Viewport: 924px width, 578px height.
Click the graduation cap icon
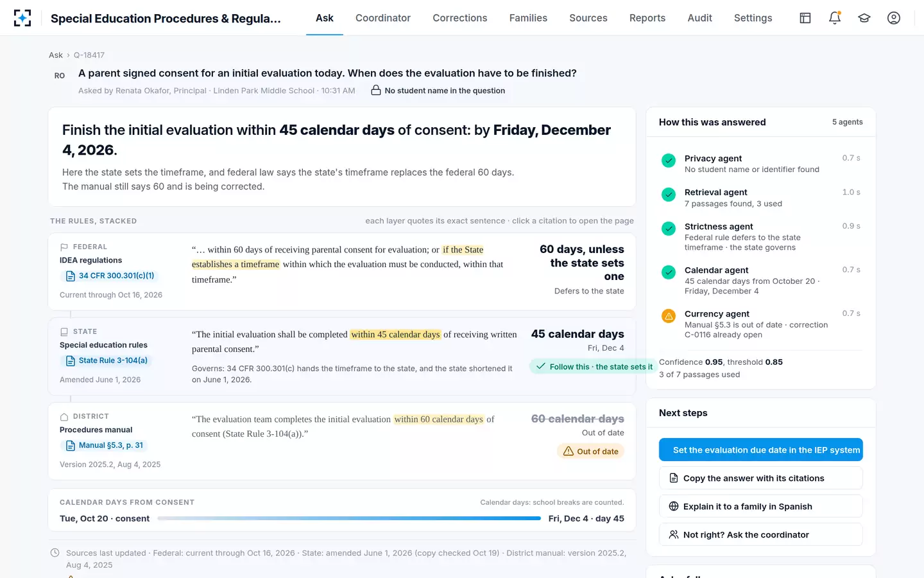(864, 18)
